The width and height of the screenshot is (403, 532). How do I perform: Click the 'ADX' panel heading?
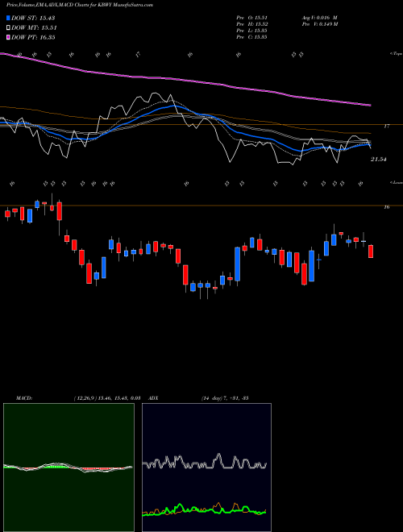point(153,398)
